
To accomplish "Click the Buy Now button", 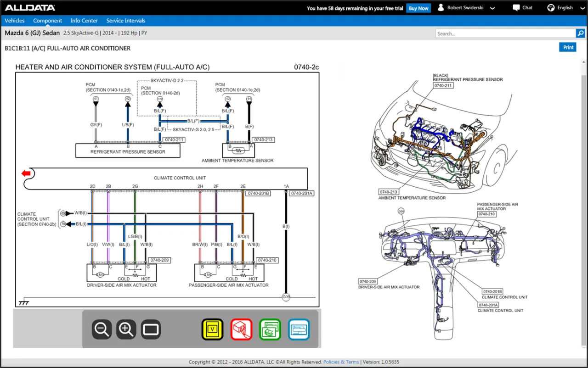I will click(x=418, y=8).
